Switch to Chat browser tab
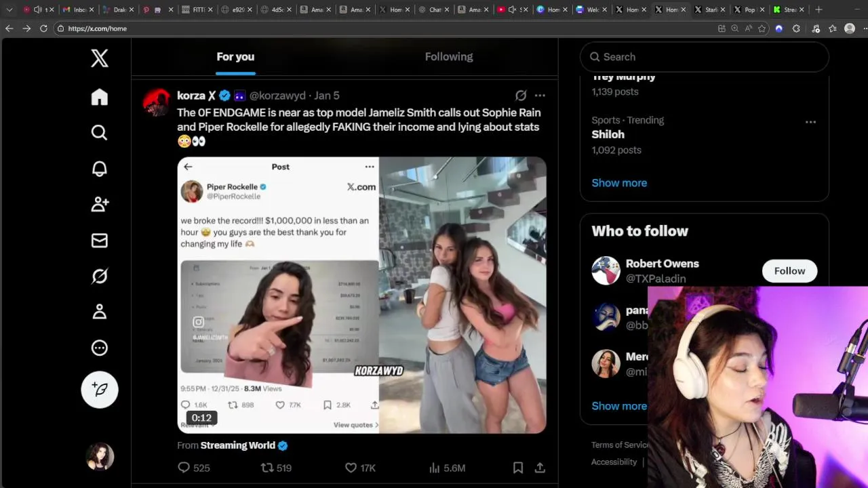 [x=432, y=9]
